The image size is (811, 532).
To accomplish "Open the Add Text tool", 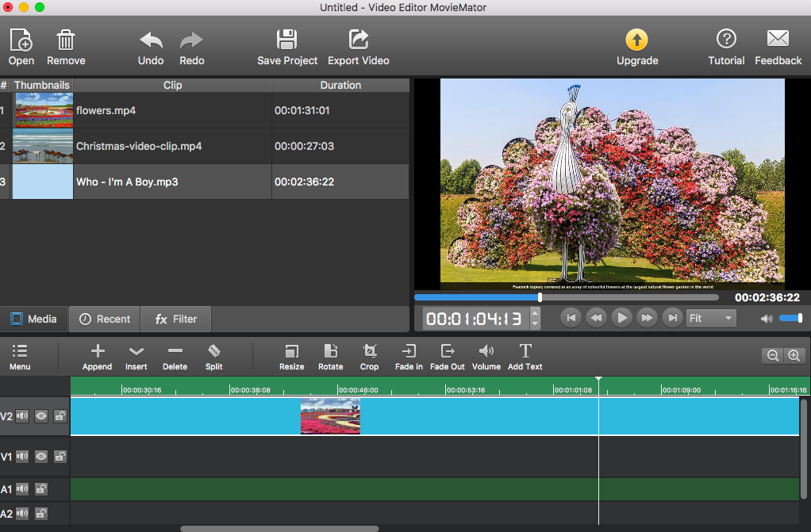I will click(525, 357).
